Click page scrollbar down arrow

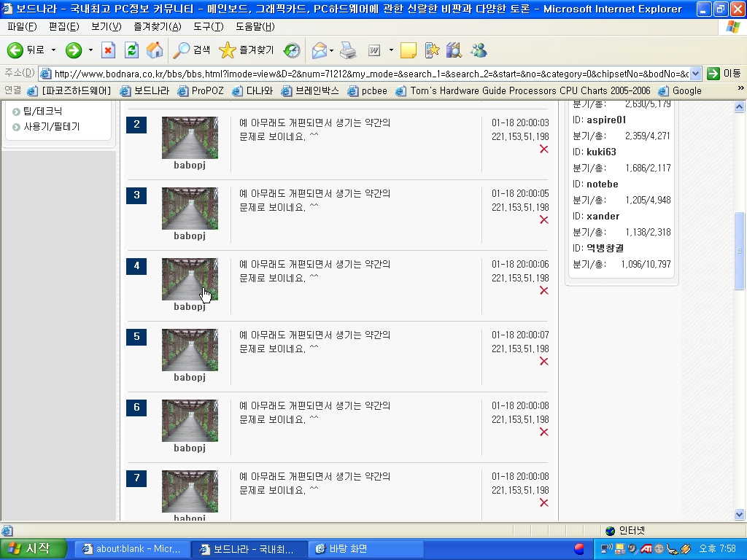740,514
